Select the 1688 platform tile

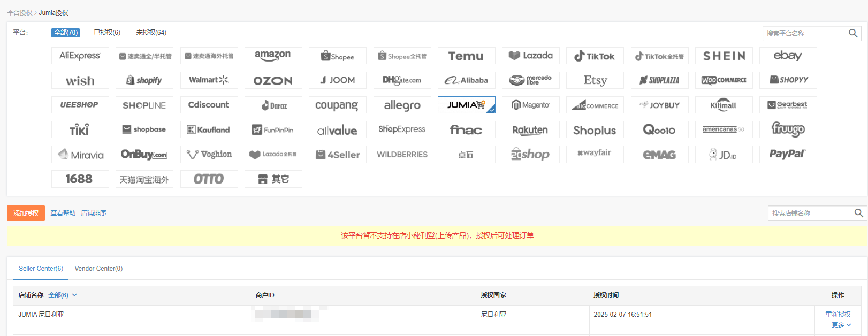80,179
